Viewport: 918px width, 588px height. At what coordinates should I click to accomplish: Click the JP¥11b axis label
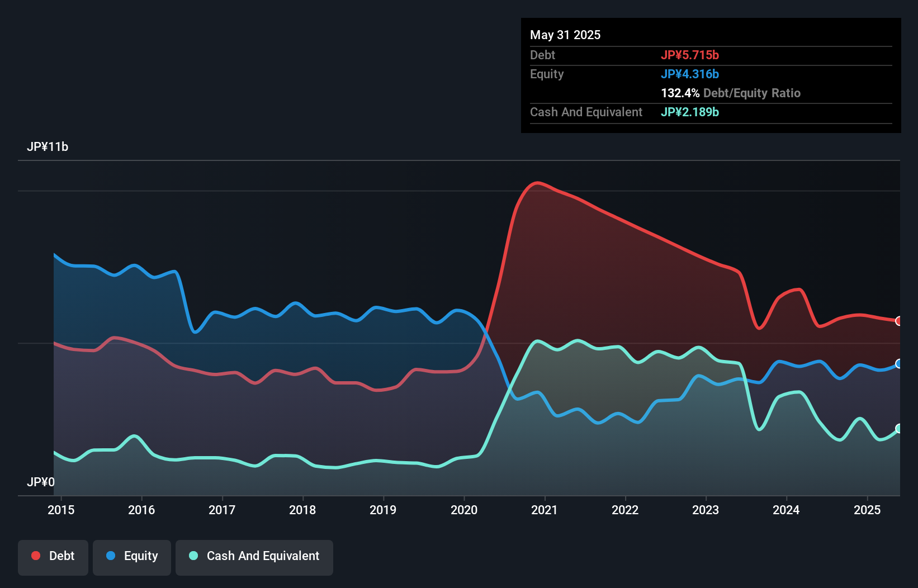pos(48,147)
